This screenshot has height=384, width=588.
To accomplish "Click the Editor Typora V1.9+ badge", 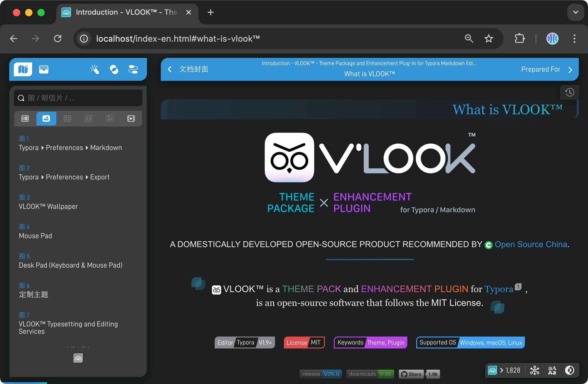I will click(245, 343).
